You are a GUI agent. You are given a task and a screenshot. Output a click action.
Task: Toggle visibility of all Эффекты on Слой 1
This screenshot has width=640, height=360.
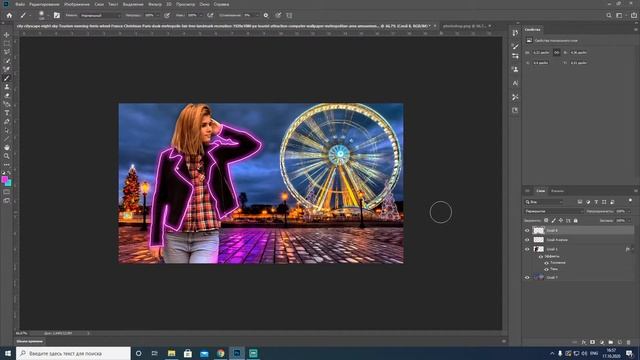[541, 257]
